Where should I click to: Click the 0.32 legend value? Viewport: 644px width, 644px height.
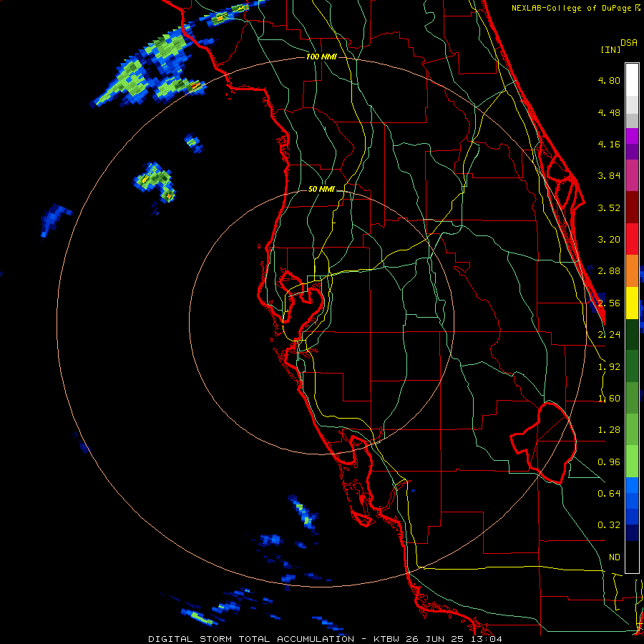point(609,525)
